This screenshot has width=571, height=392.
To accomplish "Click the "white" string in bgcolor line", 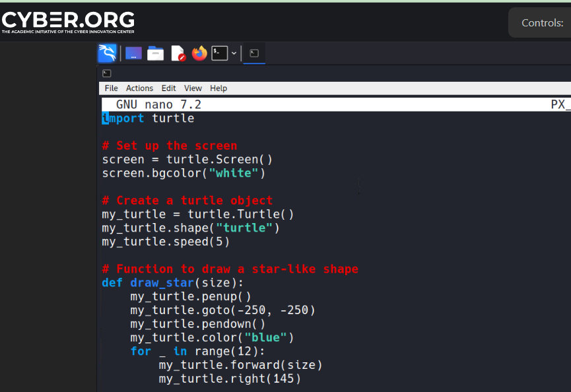I will coord(234,174).
